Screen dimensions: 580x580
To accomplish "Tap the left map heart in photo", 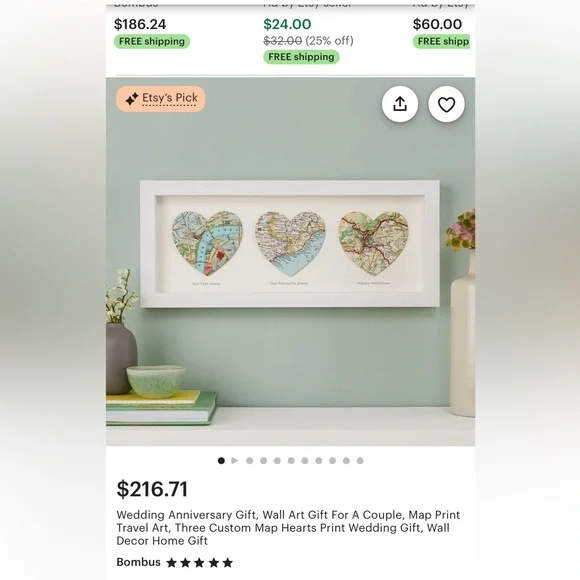I will (207, 243).
